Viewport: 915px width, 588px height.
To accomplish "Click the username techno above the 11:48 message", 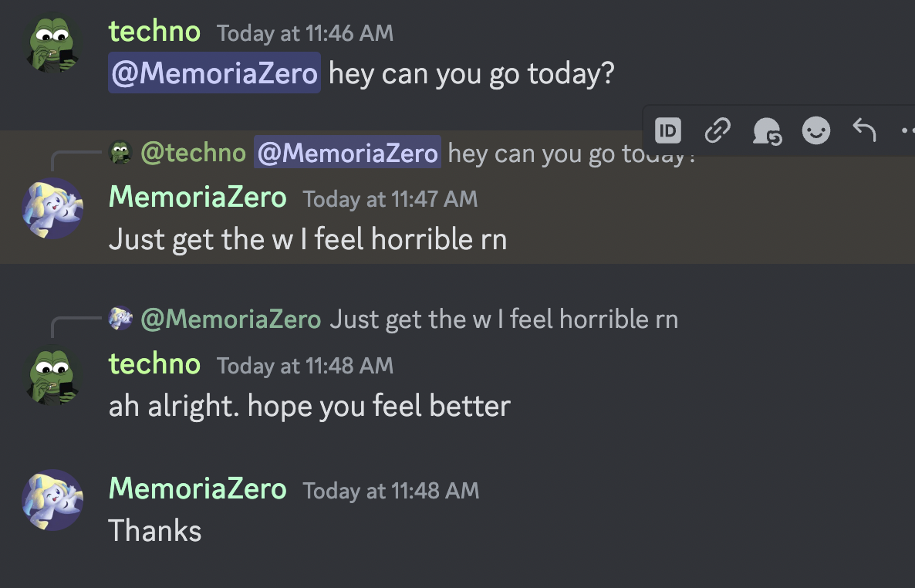I will pyautogui.click(x=154, y=363).
